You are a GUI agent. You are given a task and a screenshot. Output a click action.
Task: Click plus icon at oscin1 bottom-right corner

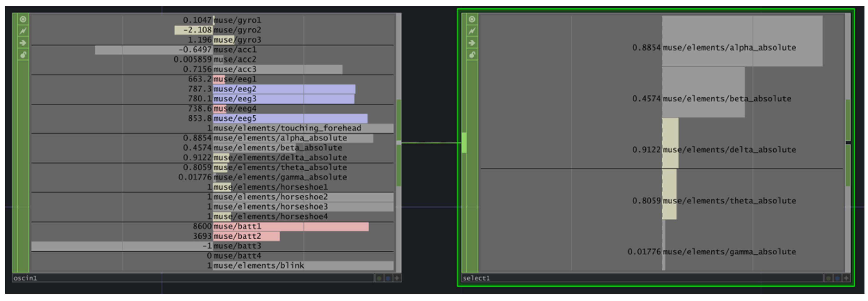click(x=397, y=278)
